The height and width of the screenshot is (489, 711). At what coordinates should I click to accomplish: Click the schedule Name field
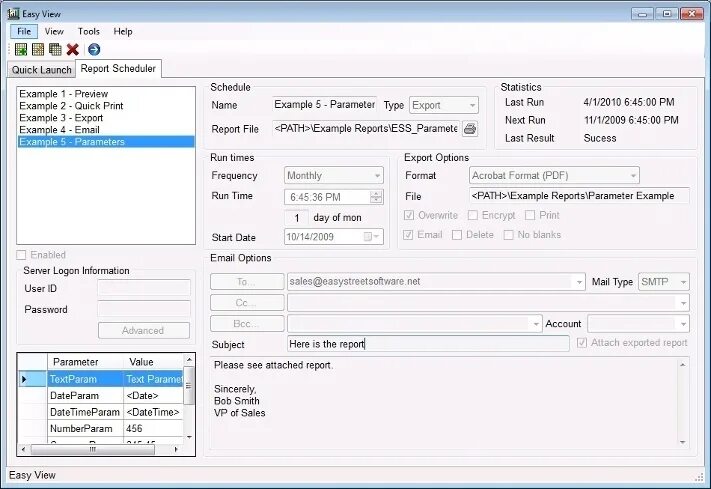coord(325,105)
